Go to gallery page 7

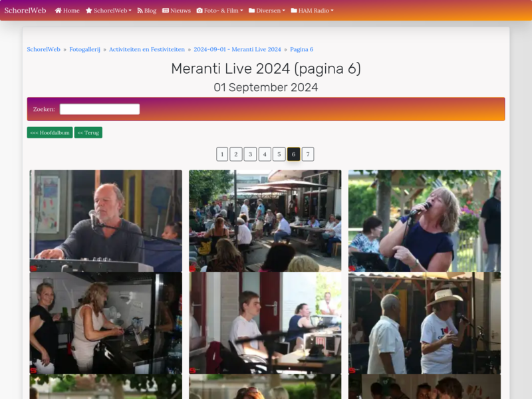[308, 154]
